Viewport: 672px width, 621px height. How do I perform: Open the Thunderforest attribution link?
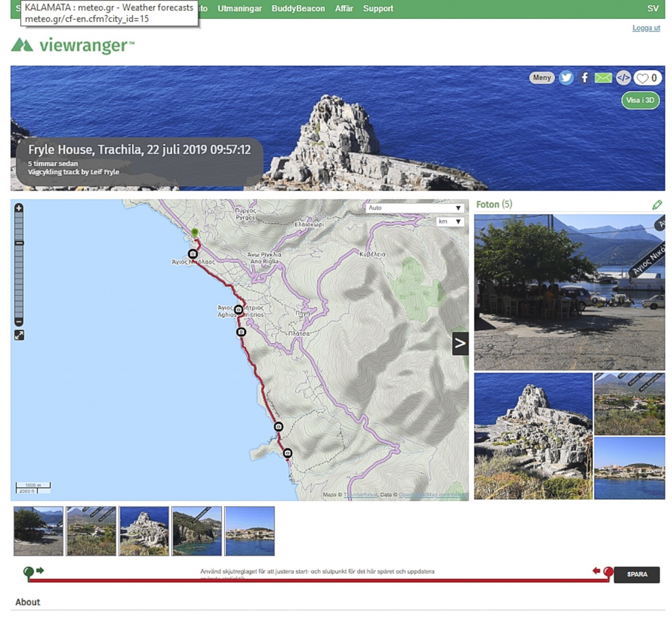(360, 494)
